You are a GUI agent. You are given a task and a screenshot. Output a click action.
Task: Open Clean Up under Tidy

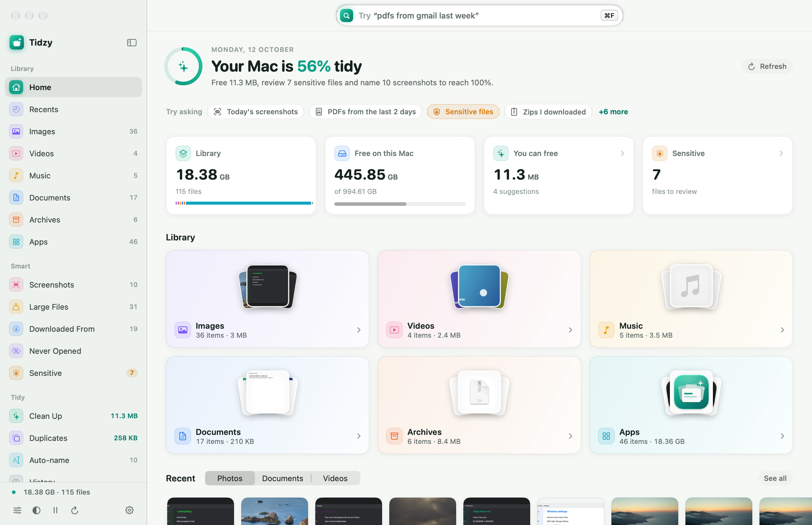(73, 416)
